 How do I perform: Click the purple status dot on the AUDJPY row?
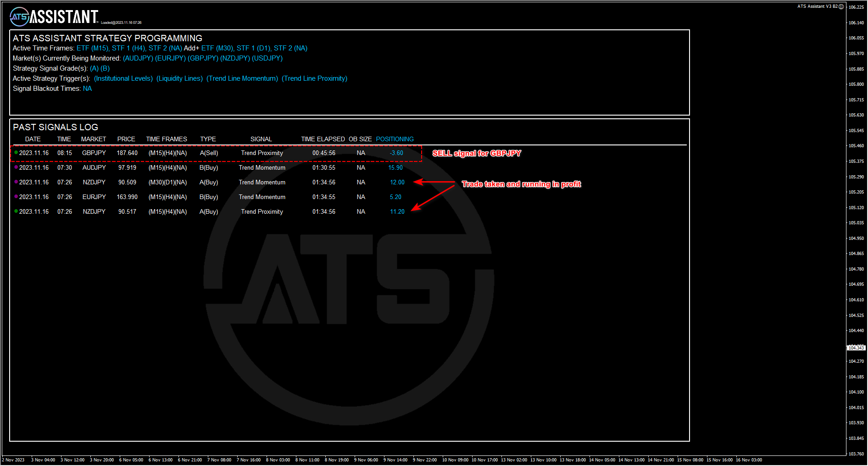coord(16,167)
